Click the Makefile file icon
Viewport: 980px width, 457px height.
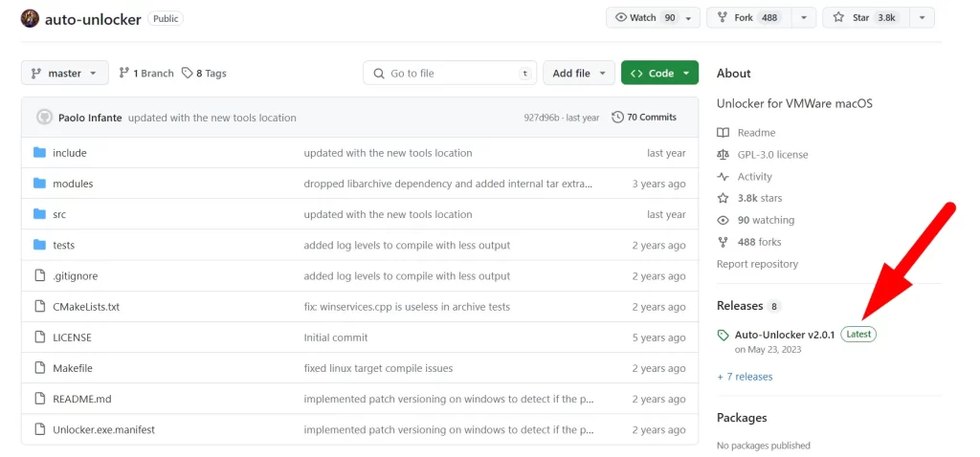(x=40, y=368)
